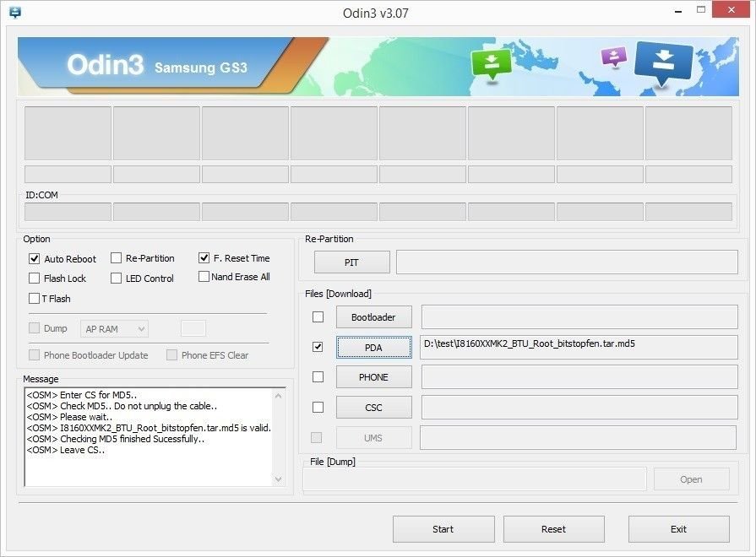Click the Start button

443,529
